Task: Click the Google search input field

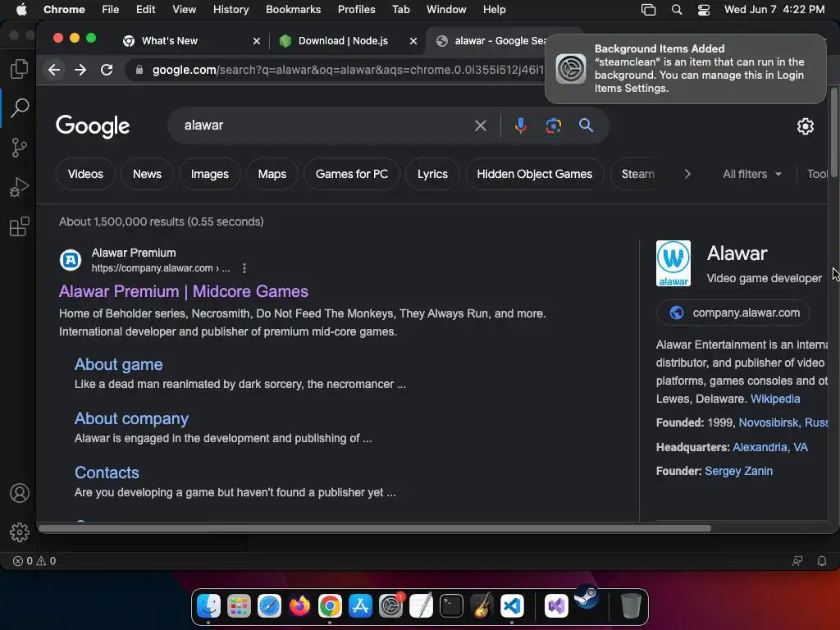Action: click(325, 126)
